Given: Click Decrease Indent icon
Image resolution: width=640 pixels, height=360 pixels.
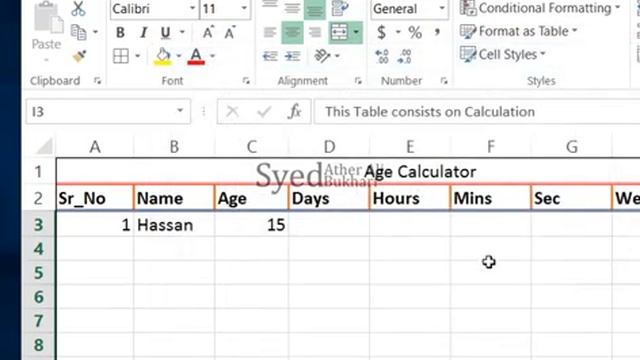Looking at the screenshot, I should coord(270,56).
